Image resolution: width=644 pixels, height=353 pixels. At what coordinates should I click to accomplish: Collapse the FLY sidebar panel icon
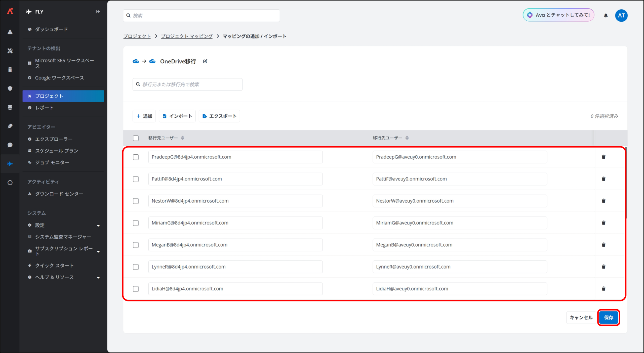tap(98, 12)
